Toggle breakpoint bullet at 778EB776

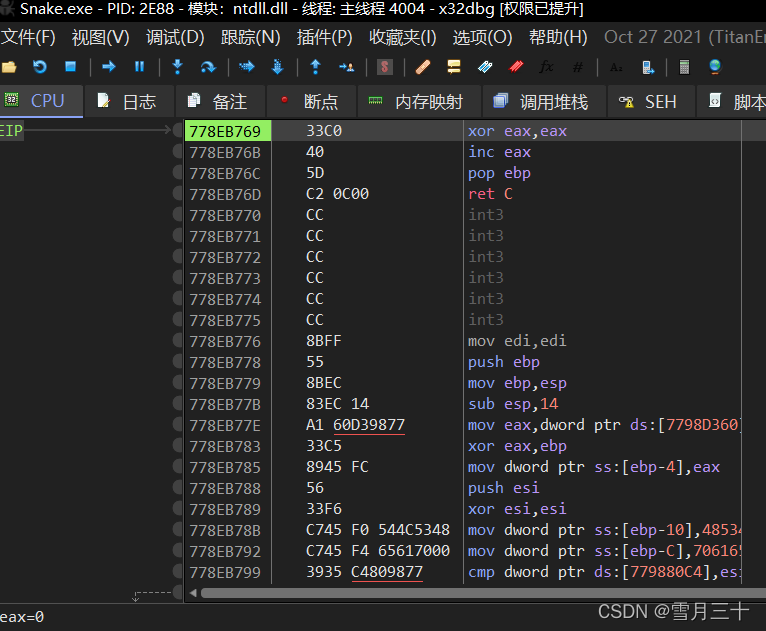pos(178,340)
